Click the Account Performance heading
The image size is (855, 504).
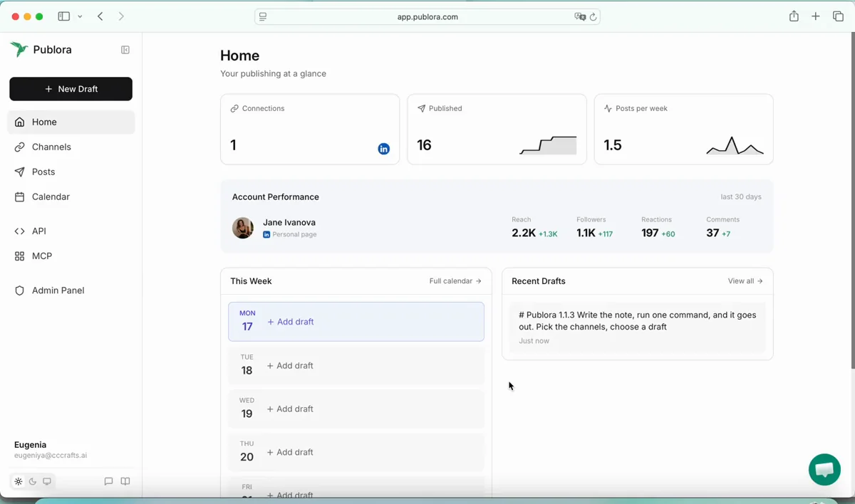pos(276,196)
